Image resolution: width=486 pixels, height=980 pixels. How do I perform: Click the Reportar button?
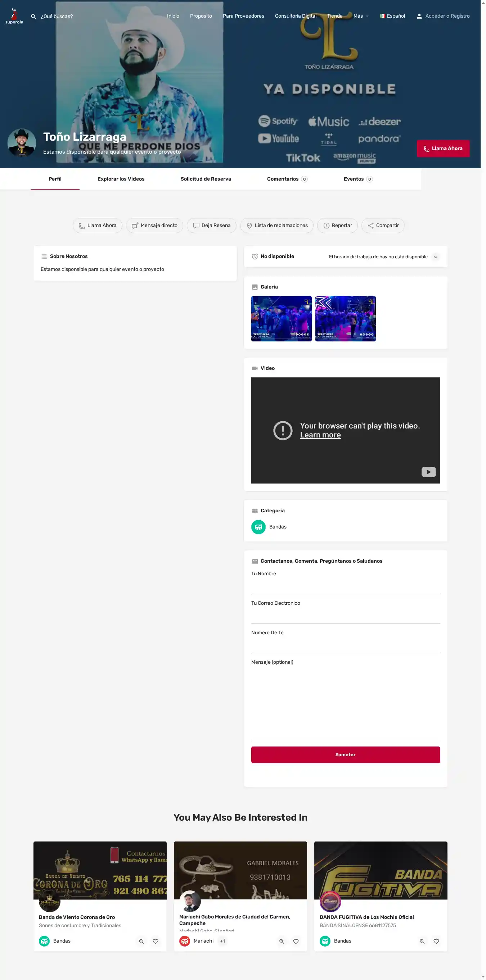click(x=337, y=226)
